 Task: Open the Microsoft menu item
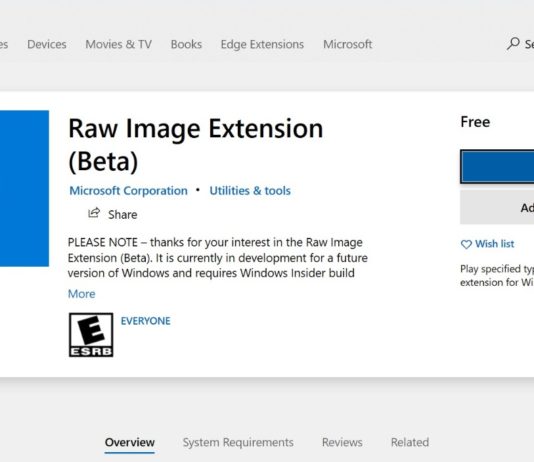(x=347, y=44)
